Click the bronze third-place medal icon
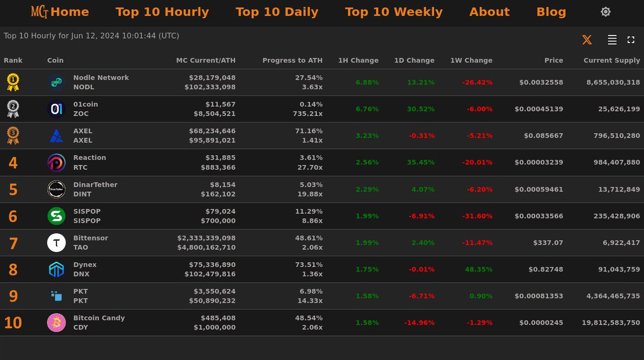 pos(13,135)
